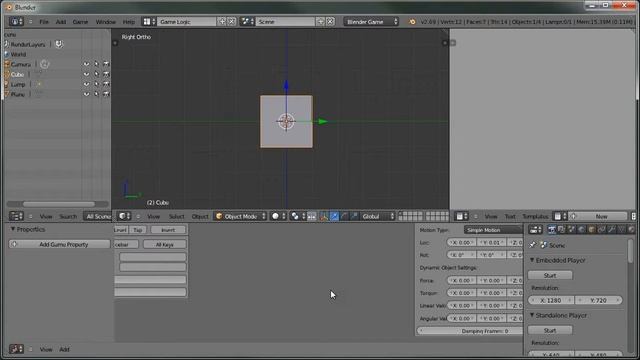Open the Text Editor type selector icon
Viewport: 640px width, 360px height.
pos(462,216)
